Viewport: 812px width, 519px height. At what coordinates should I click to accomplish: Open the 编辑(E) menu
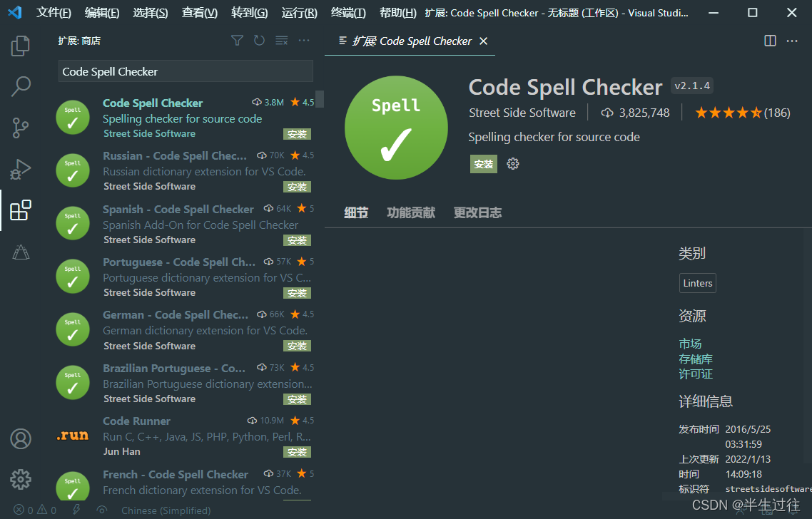(x=101, y=12)
